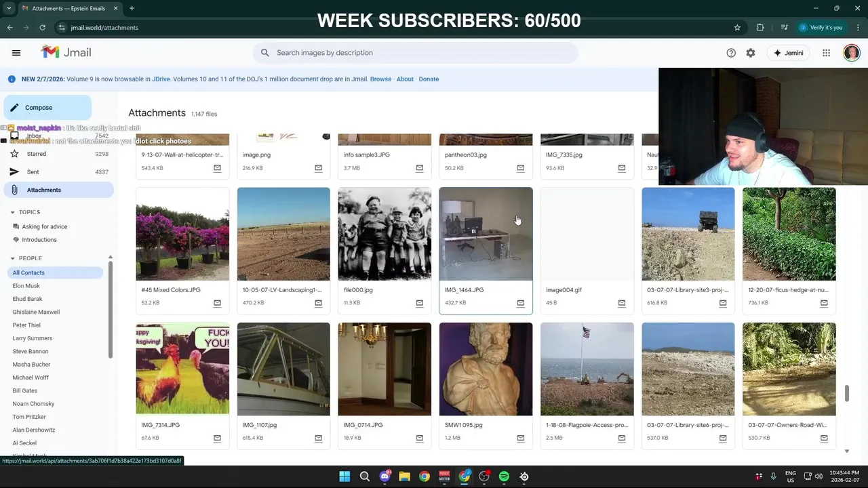Open a new browser tab
Viewport: 868px width, 488px height.
point(132,8)
